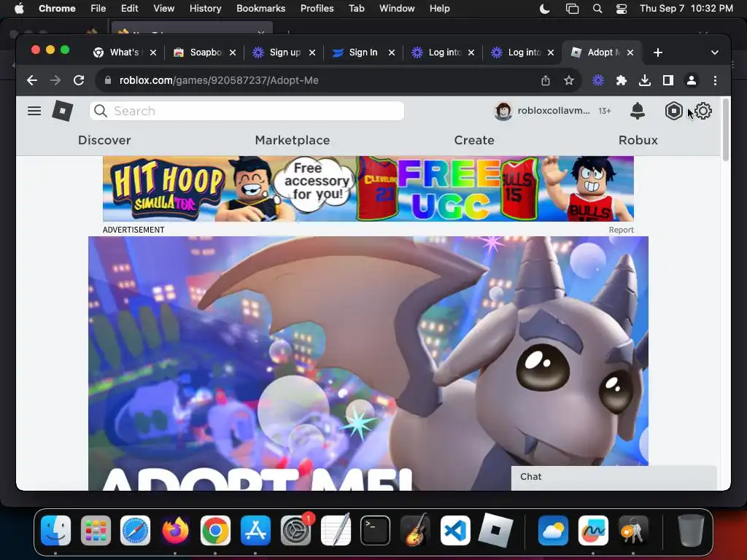The width and height of the screenshot is (747, 560).
Task: Close the Adopt Me tab
Action: pos(630,52)
